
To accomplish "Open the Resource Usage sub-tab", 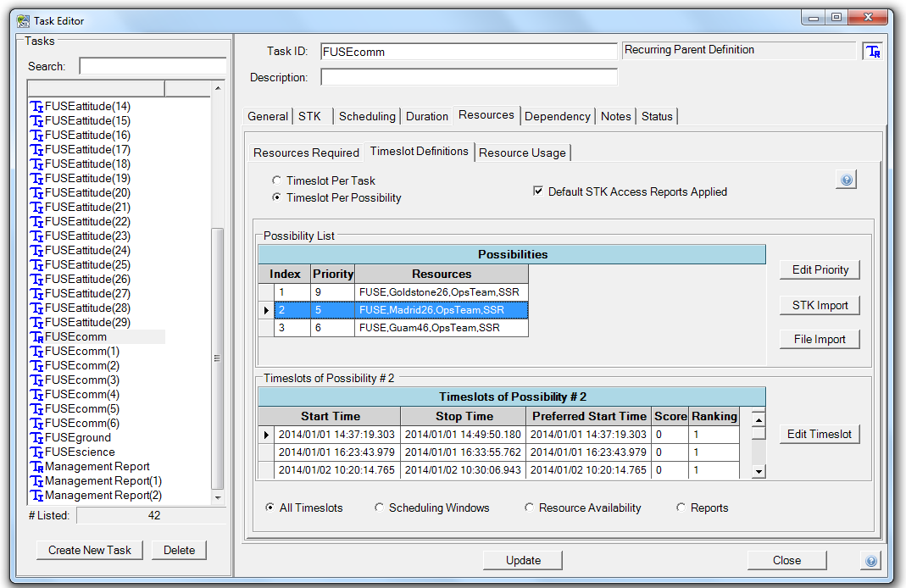I will (522, 153).
